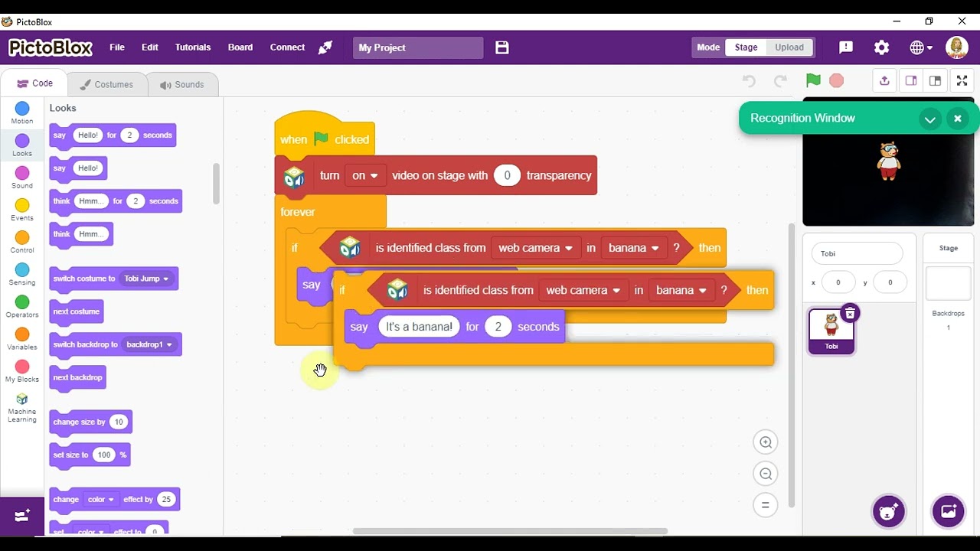Screen dimensions: 980x551
Task: Click the green flag run button
Action: (813, 80)
